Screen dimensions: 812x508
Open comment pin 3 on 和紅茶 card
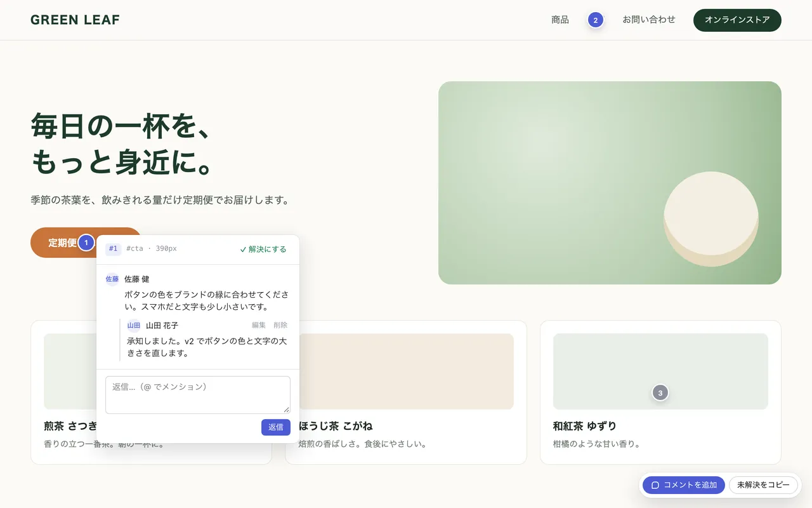pos(660,393)
